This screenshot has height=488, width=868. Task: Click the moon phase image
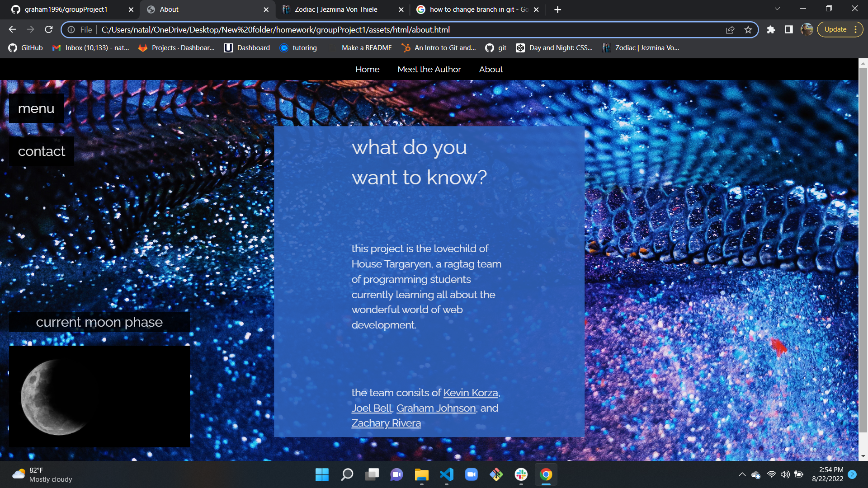tap(99, 396)
